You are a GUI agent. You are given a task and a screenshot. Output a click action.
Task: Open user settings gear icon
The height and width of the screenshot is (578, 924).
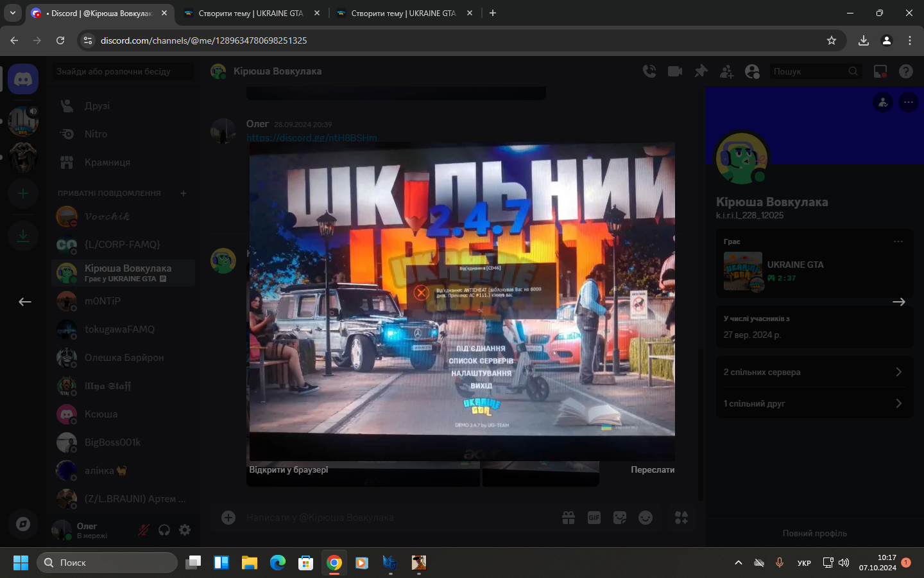tap(185, 530)
